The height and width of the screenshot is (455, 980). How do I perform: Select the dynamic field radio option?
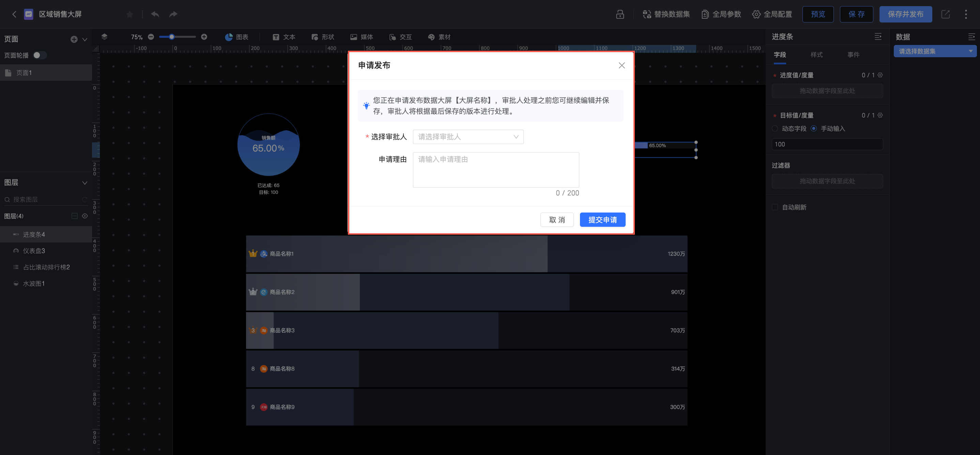(775, 128)
